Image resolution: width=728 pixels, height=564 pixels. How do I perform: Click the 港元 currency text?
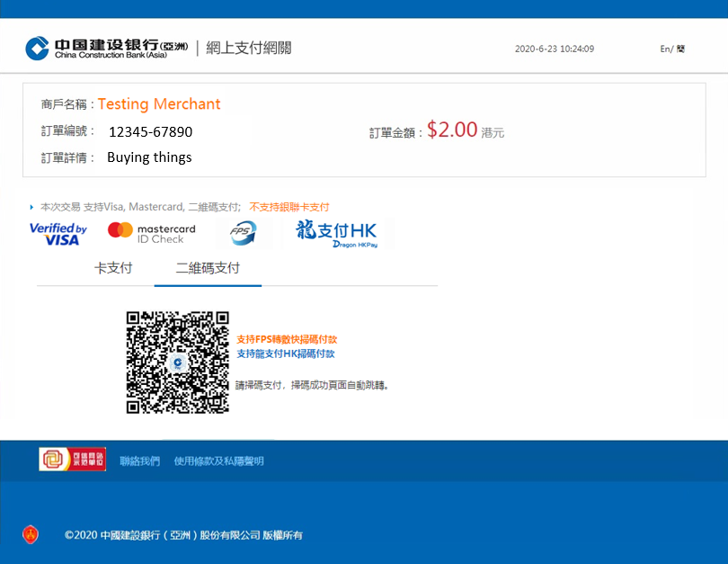pos(493,133)
